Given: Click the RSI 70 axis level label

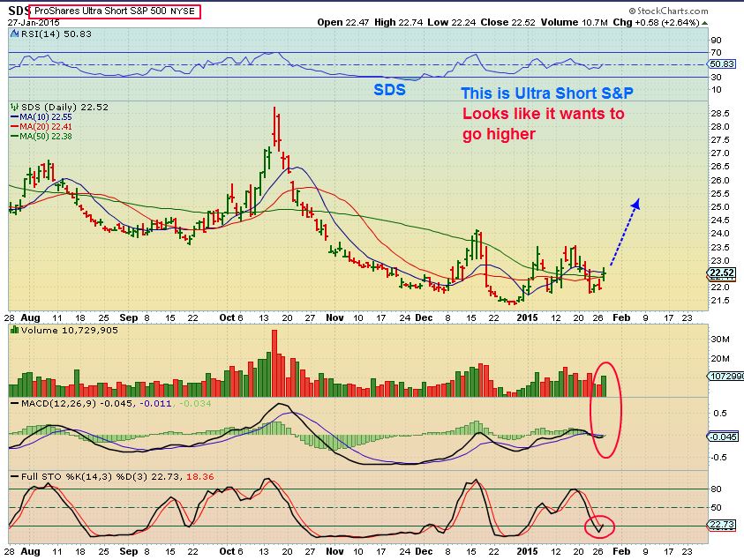Looking at the screenshot, I should coord(716,53).
